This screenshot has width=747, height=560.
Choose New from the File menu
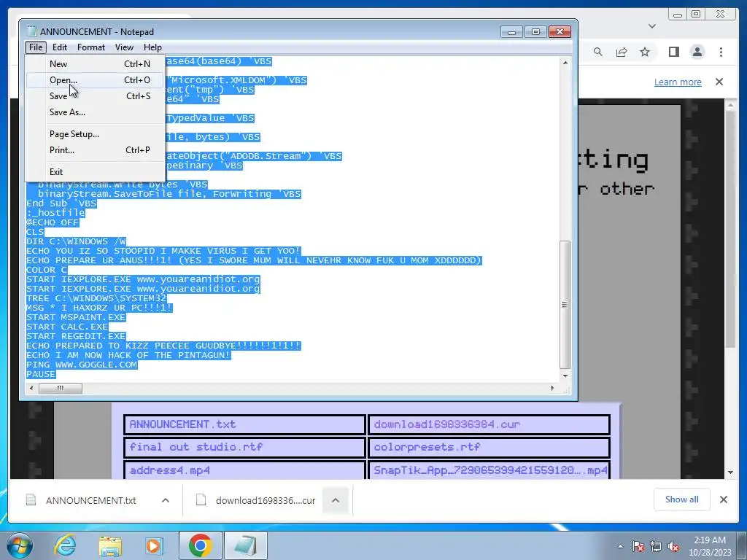[x=95, y=64]
